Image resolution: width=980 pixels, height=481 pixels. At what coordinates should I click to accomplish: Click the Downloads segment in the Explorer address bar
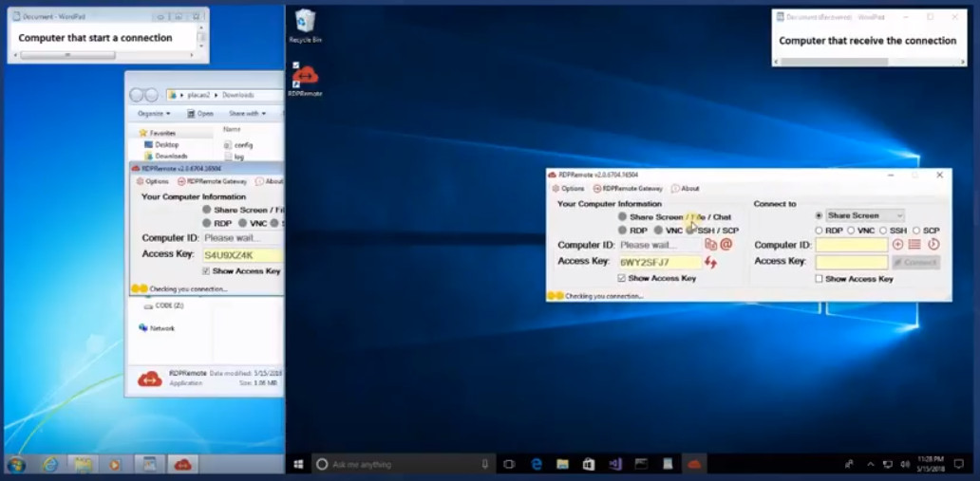[238, 95]
